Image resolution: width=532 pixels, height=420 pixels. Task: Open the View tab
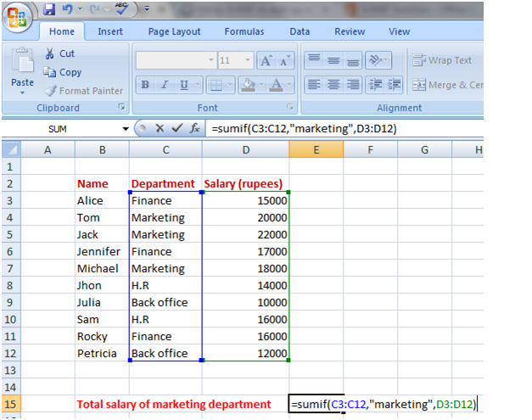[x=399, y=31]
